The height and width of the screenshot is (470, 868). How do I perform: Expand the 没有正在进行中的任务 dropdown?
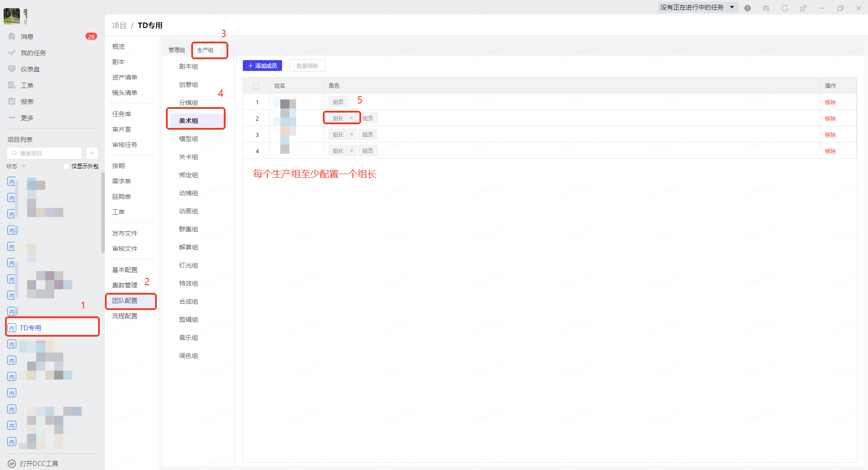click(x=698, y=7)
